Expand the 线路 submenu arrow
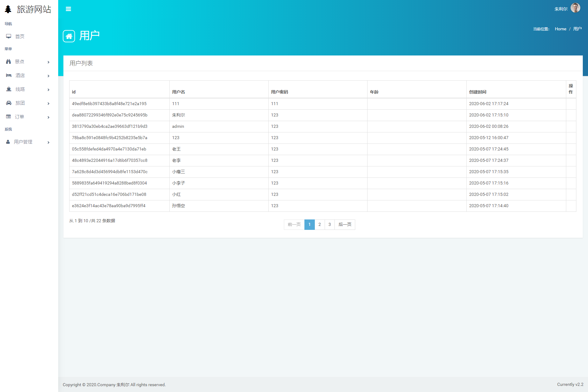Screen dimensions: 588x392 pos(48,90)
